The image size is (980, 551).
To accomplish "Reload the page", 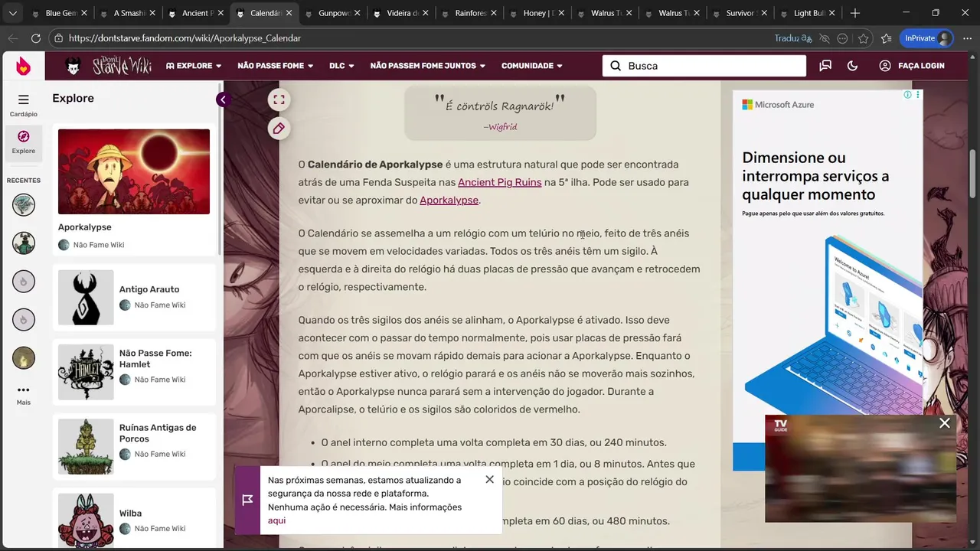I will 36,38.
